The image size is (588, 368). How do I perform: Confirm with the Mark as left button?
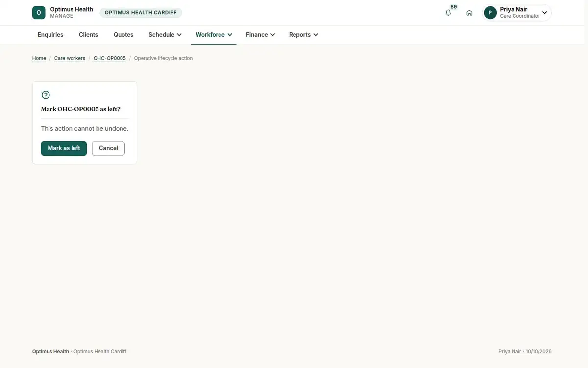click(64, 148)
